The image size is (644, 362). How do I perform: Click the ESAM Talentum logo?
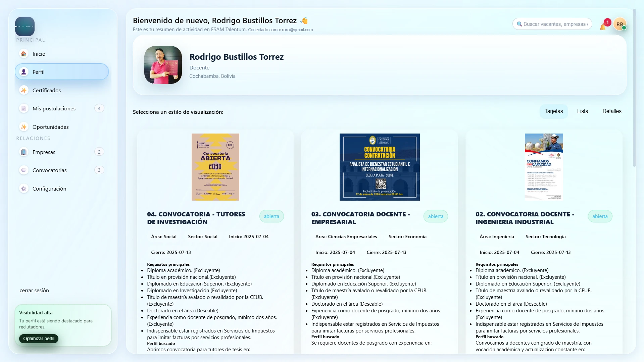coord(24,27)
